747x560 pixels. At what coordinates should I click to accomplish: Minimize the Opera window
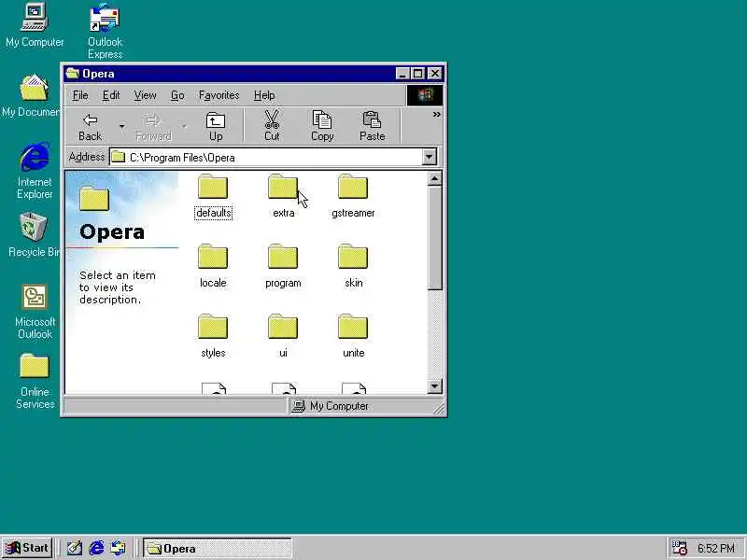(x=402, y=74)
